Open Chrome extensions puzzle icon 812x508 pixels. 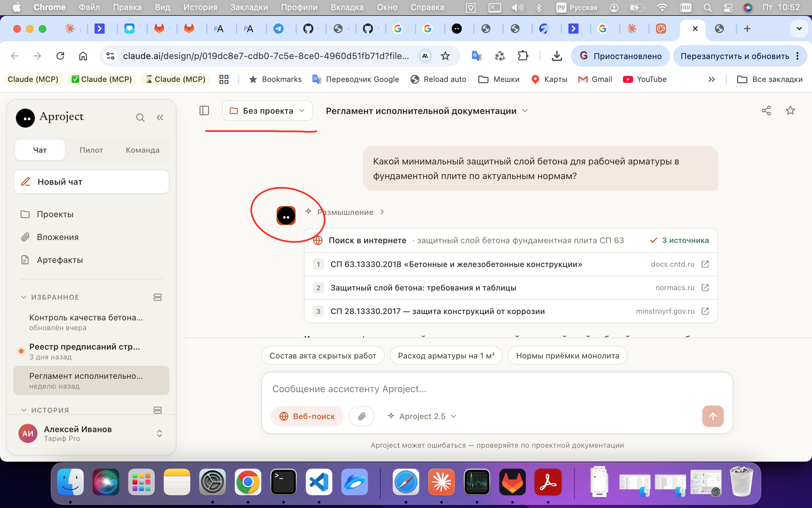523,56
